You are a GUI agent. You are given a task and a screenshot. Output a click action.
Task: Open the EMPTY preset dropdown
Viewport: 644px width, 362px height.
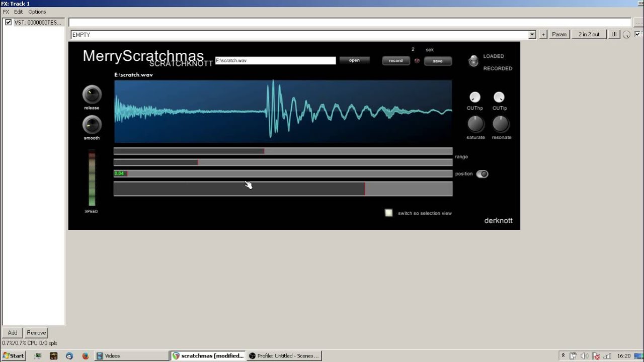click(532, 35)
